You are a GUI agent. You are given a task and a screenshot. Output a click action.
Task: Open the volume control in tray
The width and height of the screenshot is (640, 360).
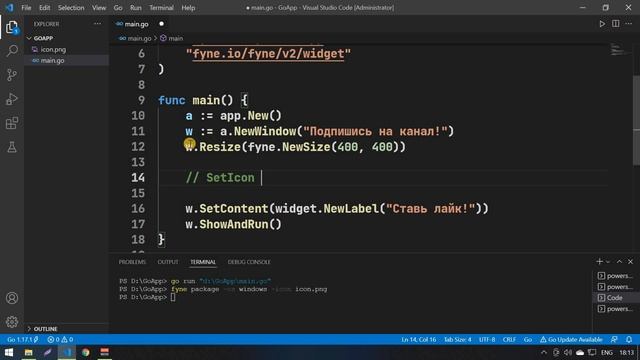[x=568, y=353]
